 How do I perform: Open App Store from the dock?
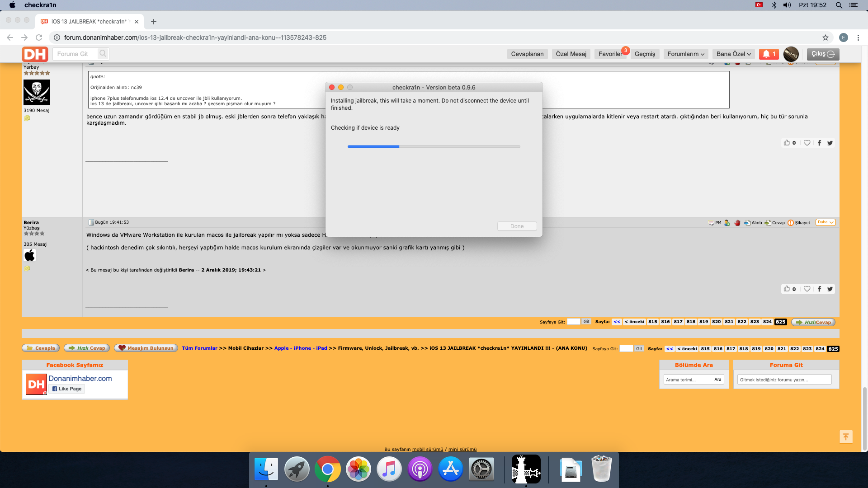click(451, 469)
